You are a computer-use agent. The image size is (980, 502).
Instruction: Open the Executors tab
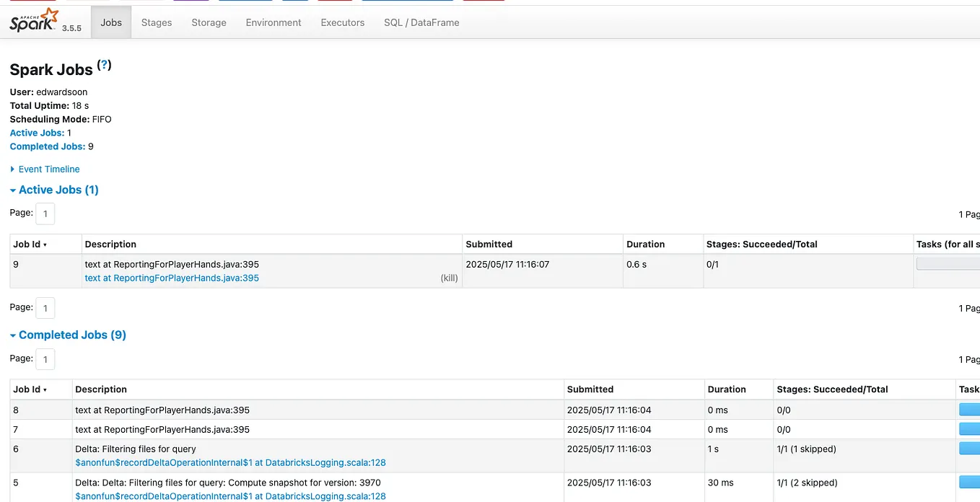tap(342, 22)
